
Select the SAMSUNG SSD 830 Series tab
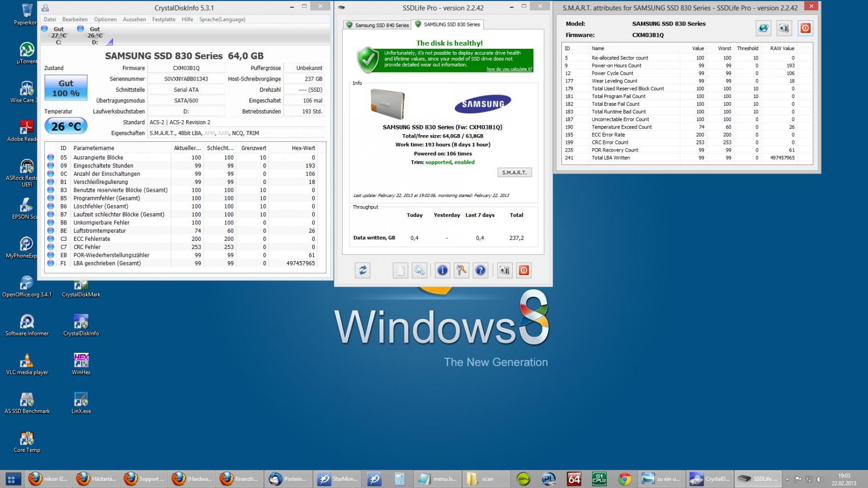(x=448, y=24)
